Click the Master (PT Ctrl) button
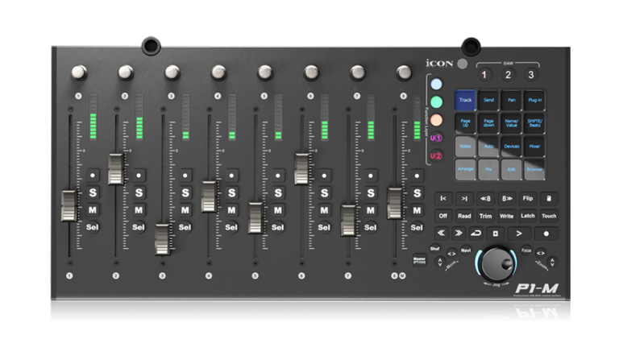The image size is (619, 364). tap(419, 260)
